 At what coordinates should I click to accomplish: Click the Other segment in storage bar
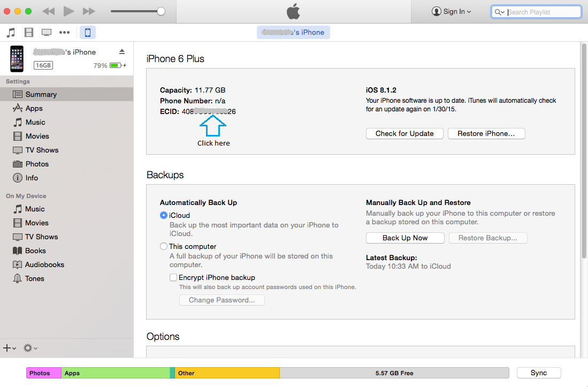227,373
